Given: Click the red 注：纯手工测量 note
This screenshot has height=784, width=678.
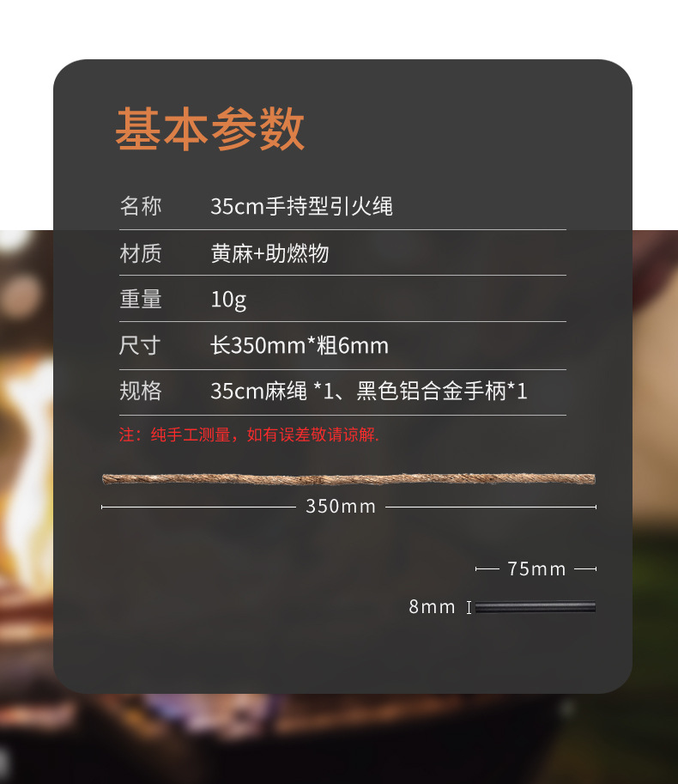Looking at the screenshot, I should [250, 435].
